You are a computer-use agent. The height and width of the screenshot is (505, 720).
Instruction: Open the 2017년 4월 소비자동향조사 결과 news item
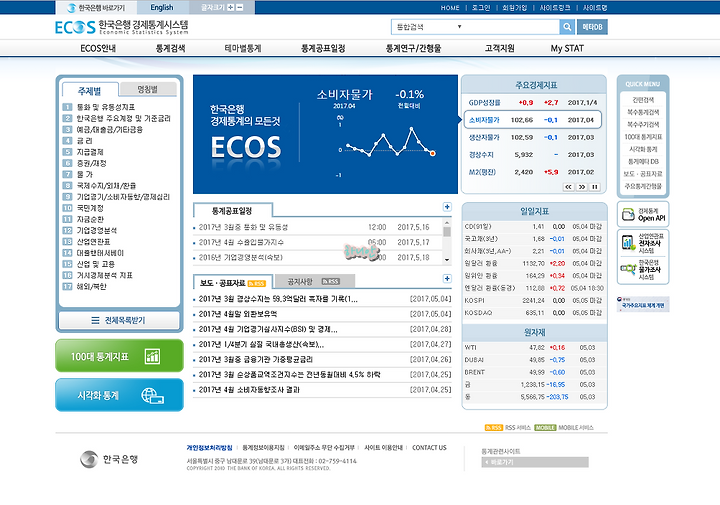249,390
